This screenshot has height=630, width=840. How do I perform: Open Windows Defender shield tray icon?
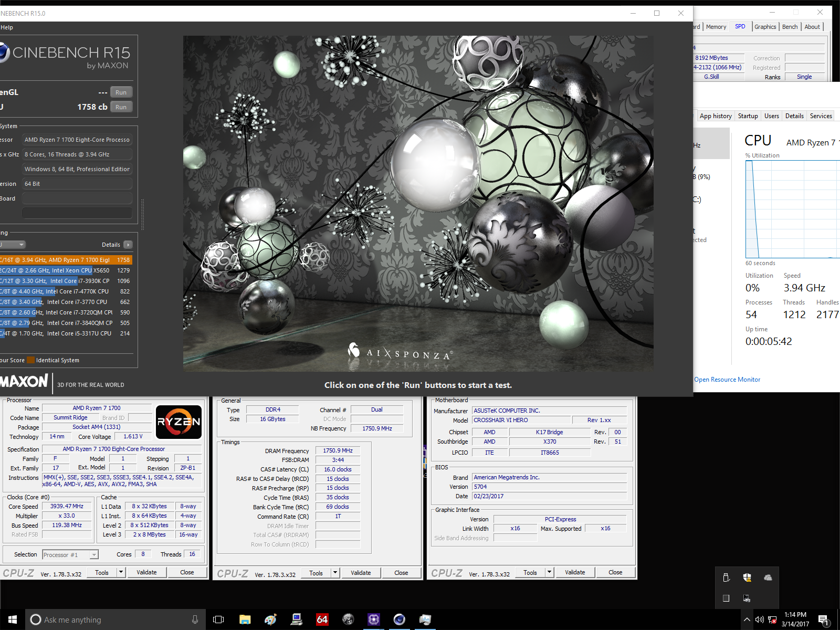click(x=747, y=577)
